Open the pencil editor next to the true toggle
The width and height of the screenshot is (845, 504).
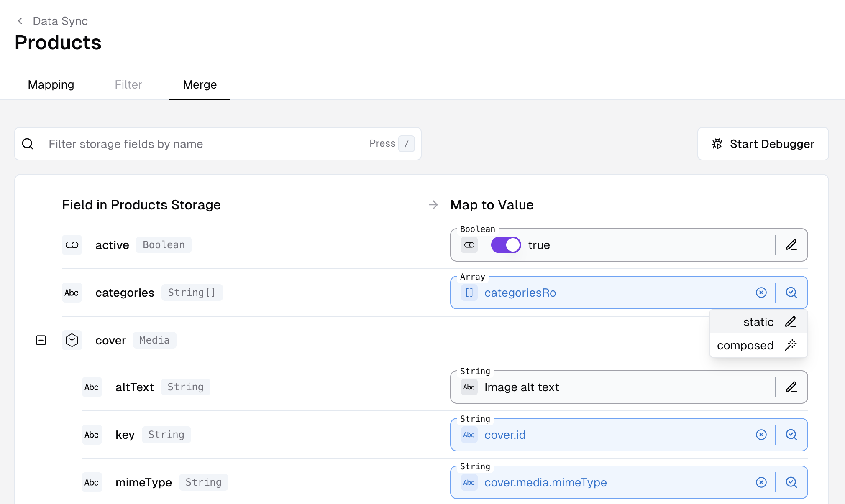point(792,245)
